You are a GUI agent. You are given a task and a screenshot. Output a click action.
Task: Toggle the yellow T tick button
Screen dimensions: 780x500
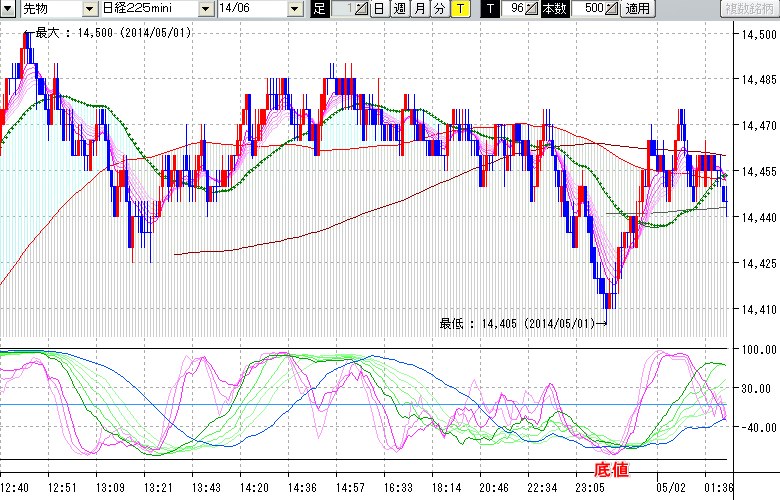coord(459,9)
